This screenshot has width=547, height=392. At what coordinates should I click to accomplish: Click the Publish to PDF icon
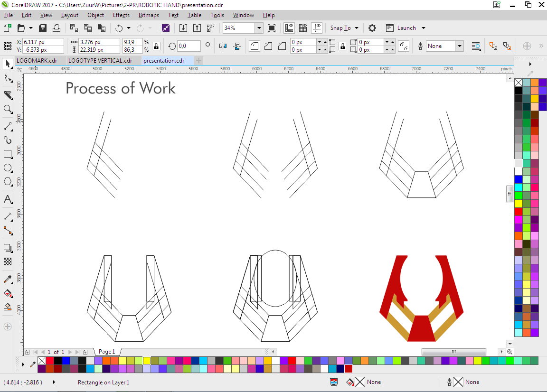[x=210, y=28]
